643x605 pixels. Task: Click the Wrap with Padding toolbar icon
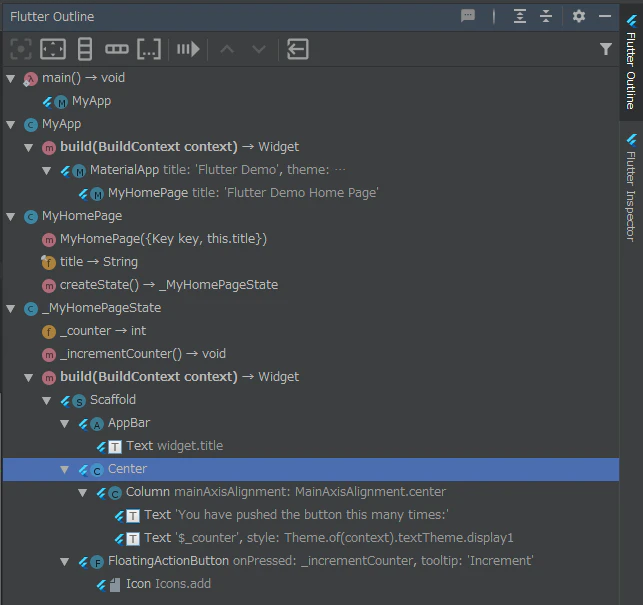pyautogui.click(x=53, y=49)
